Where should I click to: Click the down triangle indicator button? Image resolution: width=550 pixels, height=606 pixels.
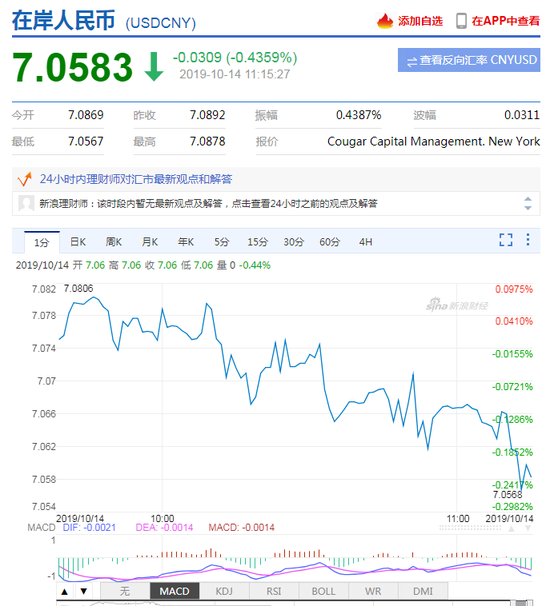(x=83, y=591)
